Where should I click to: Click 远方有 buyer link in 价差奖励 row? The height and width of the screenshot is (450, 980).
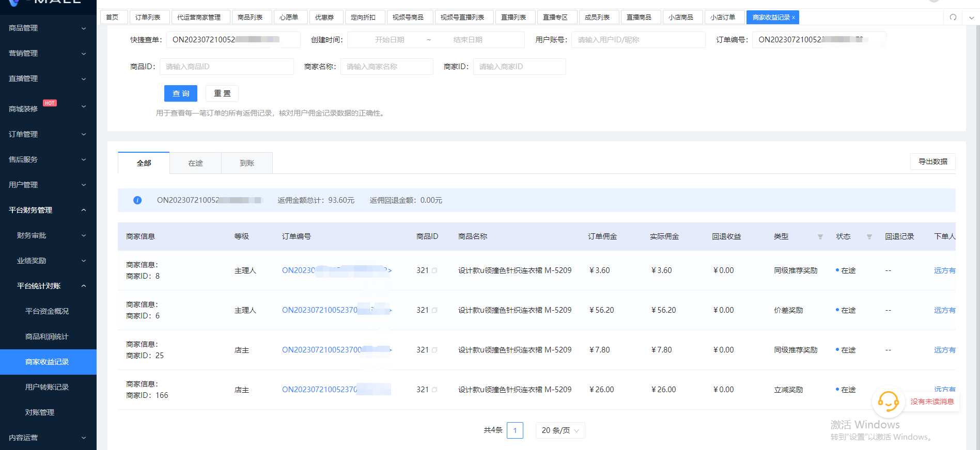[x=945, y=310]
